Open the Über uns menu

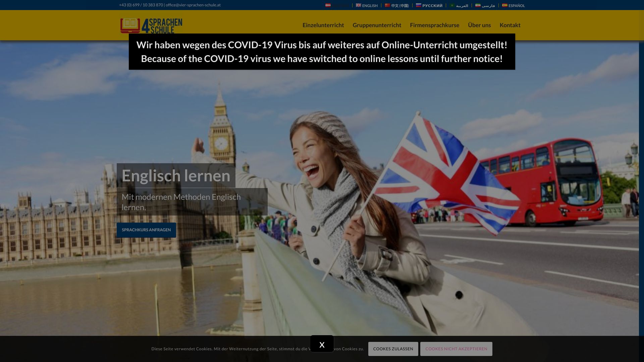[479, 25]
